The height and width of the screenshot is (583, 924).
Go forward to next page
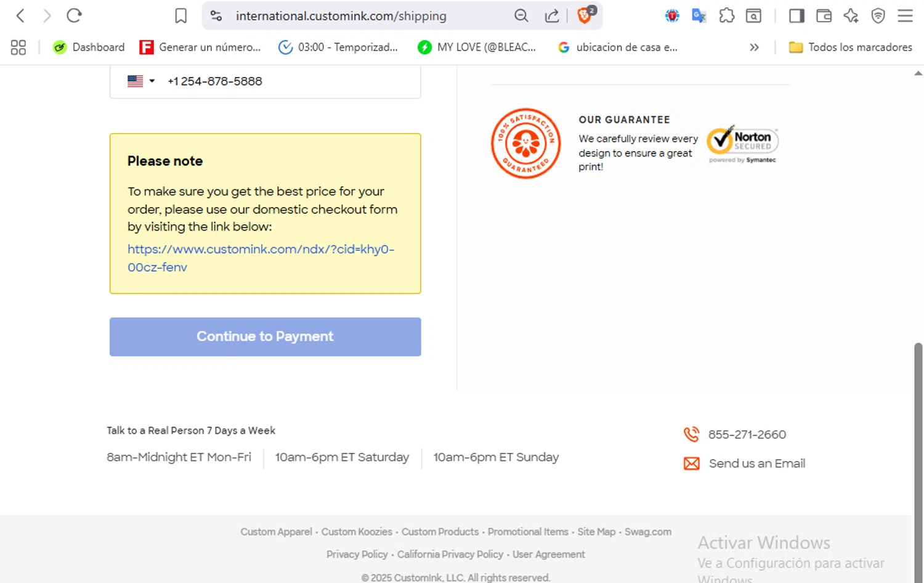click(47, 15)
